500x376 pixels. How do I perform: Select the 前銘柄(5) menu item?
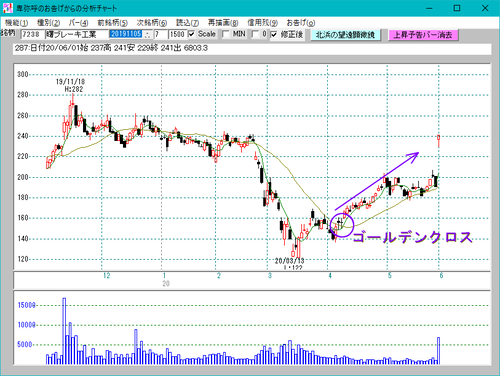pyautogui.click(x=112, y=23)
